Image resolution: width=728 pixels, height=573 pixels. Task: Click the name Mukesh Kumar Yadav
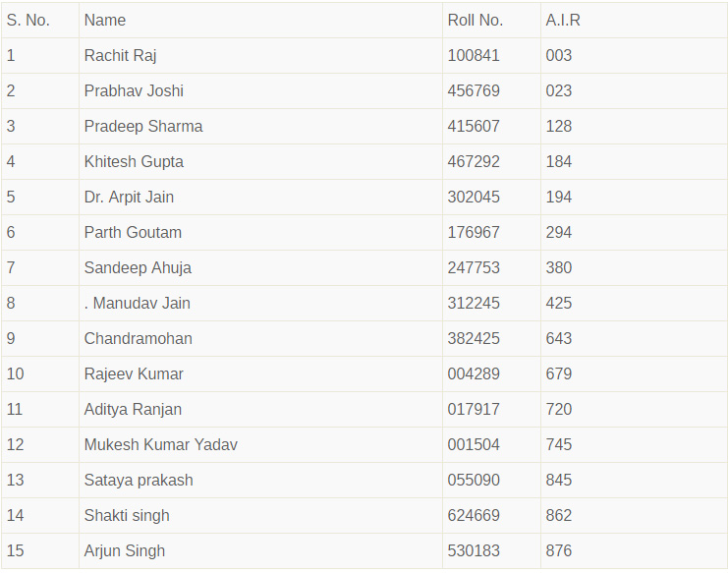161,444
